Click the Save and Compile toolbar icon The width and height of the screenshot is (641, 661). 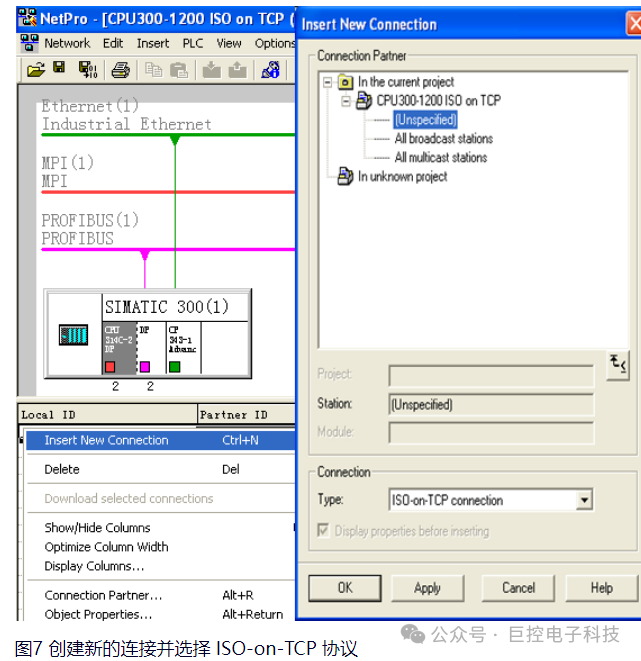(88, 70)
